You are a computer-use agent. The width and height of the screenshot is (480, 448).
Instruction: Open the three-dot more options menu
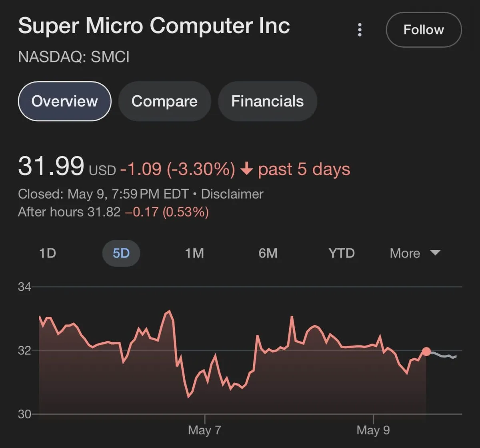click(x=360, y=30)
